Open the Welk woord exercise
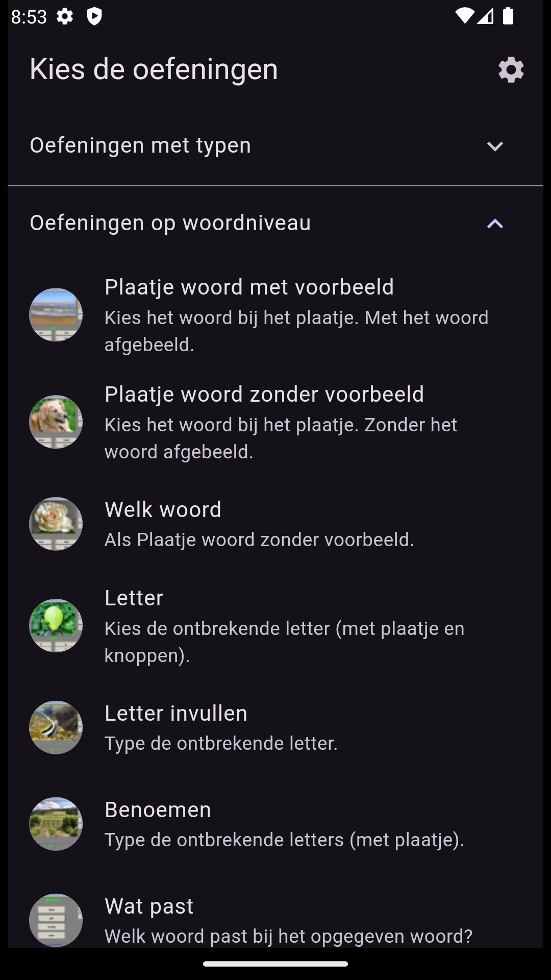551x980 pixels. pyautogui.click(x=163, y=510)
